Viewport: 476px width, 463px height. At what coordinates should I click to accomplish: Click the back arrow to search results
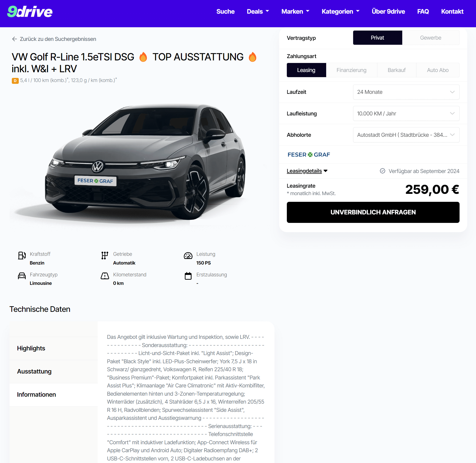pos(14,39)
